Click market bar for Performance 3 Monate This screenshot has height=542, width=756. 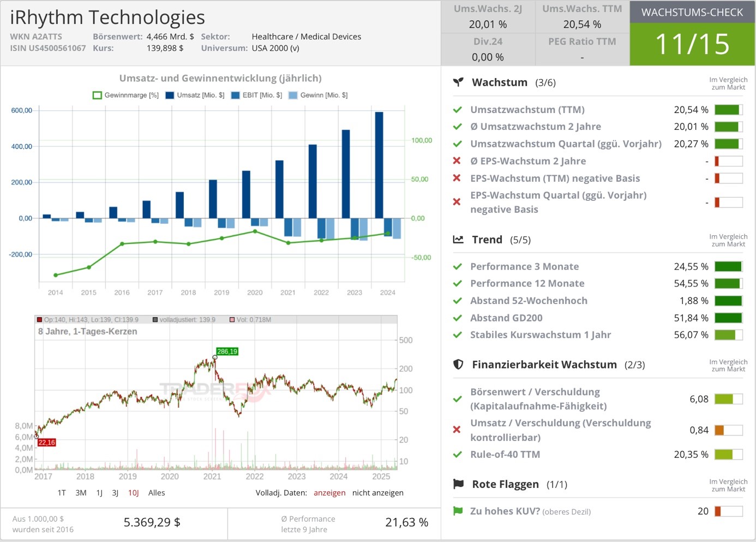(x=729, y=267)
